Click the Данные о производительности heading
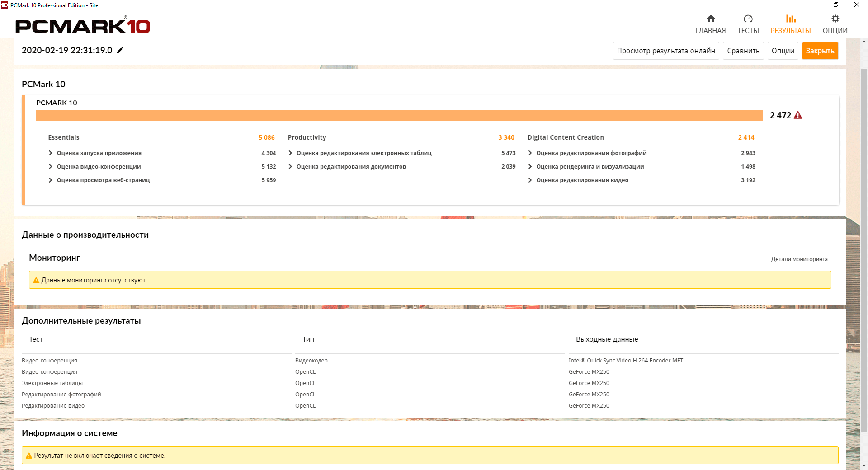Screen dimensions: 868x470 point(85,235)
